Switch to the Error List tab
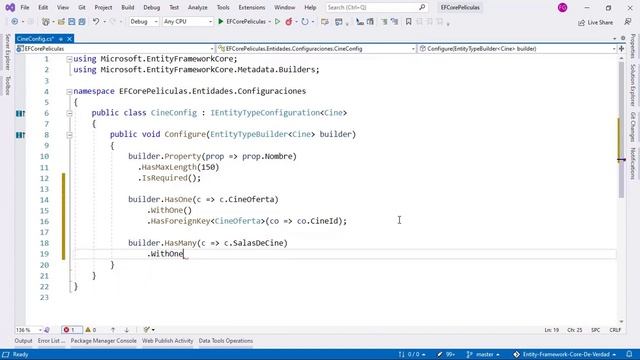640x360 pixels. tap(51, 341)
